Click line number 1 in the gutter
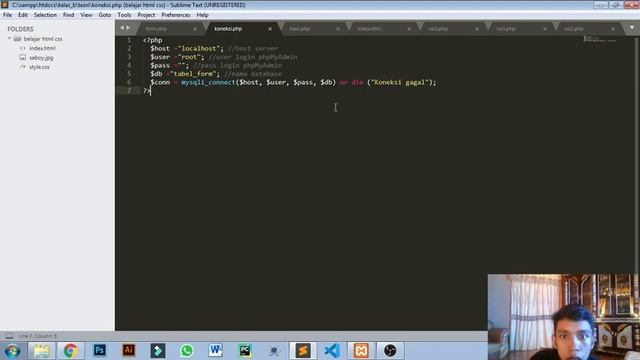Screen dimensions: 640x360 click(129, 40)
